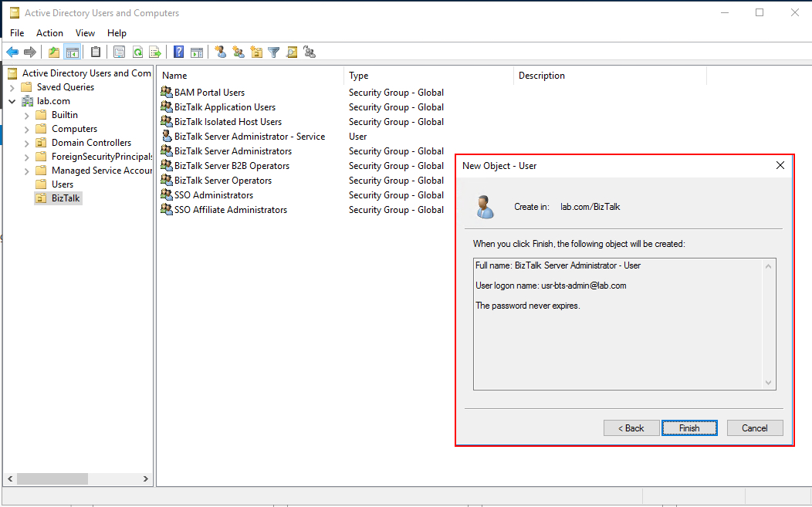The image size is (812, 507).
Task: Open the File menu
Action: pyautogui.click(x=17, y=33)
